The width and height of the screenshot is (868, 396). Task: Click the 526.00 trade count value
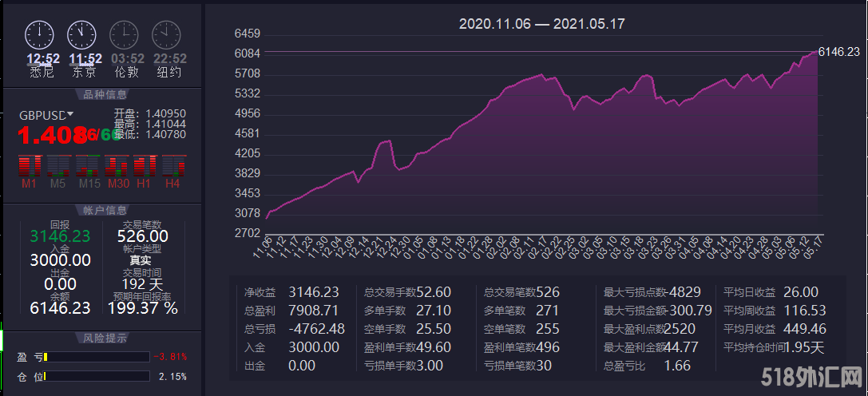[x=143, y=237]
